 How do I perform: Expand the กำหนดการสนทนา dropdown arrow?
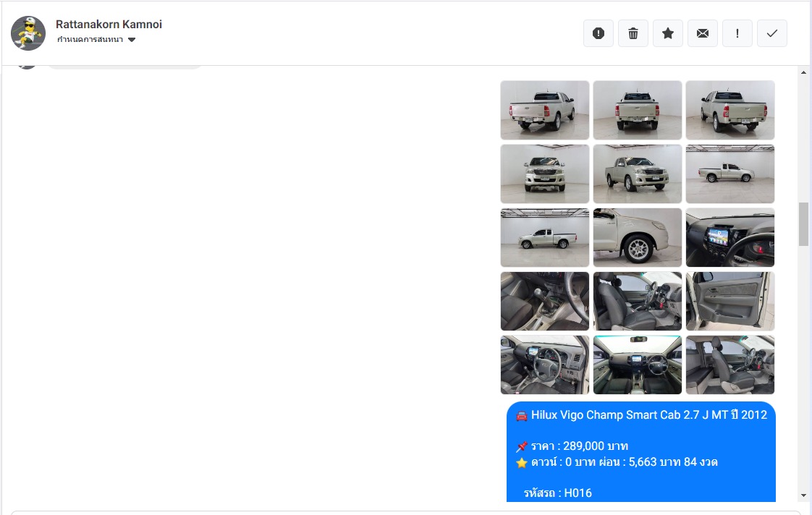click(x=132, y=40)
